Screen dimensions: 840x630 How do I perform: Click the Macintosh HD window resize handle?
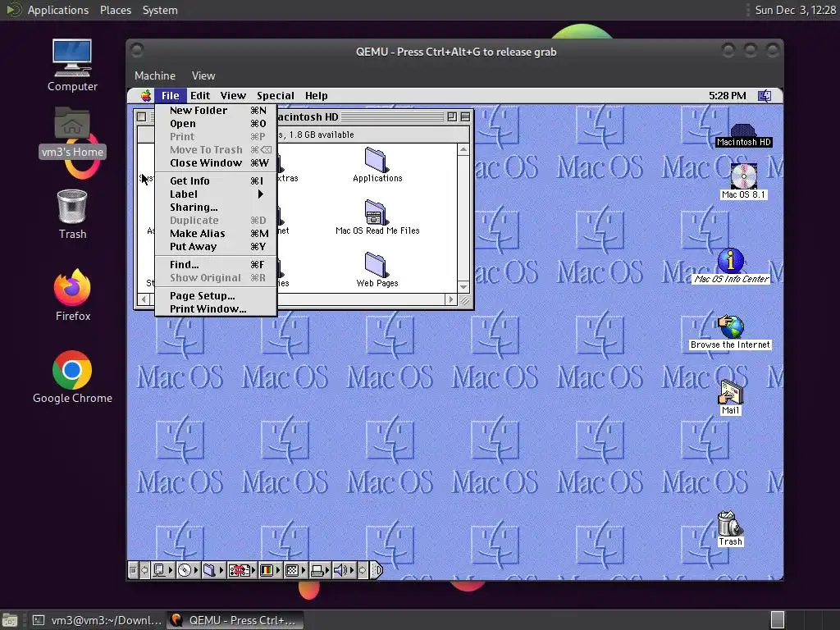(x=464, y=300)
